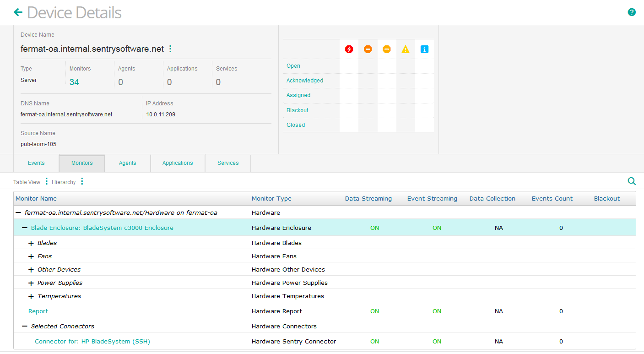The width and height of the screenshot is (644, 354).
Task: Switch to the Events tab
Action: [x=36, y=163]
